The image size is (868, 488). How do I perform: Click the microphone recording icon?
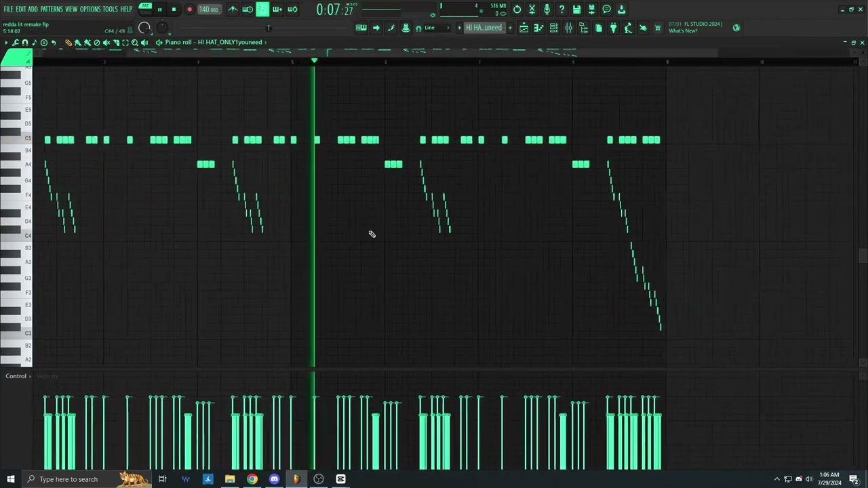coord(547,9)
